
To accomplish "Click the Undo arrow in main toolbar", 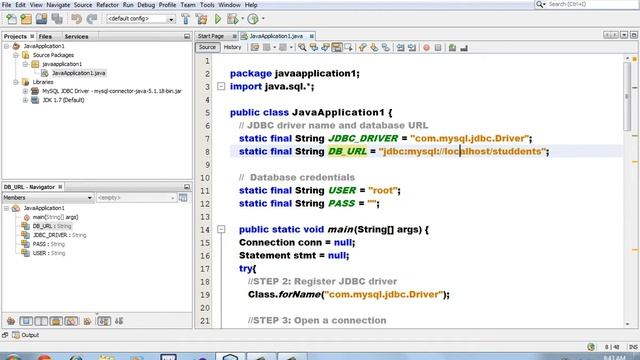I will click(x=76, y=19).
